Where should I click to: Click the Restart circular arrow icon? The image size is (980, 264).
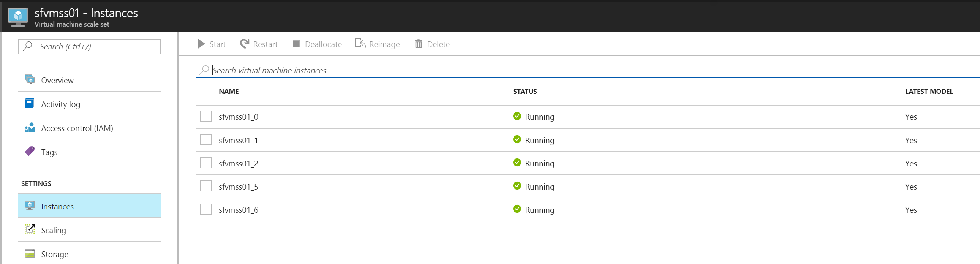click(245, 44)
